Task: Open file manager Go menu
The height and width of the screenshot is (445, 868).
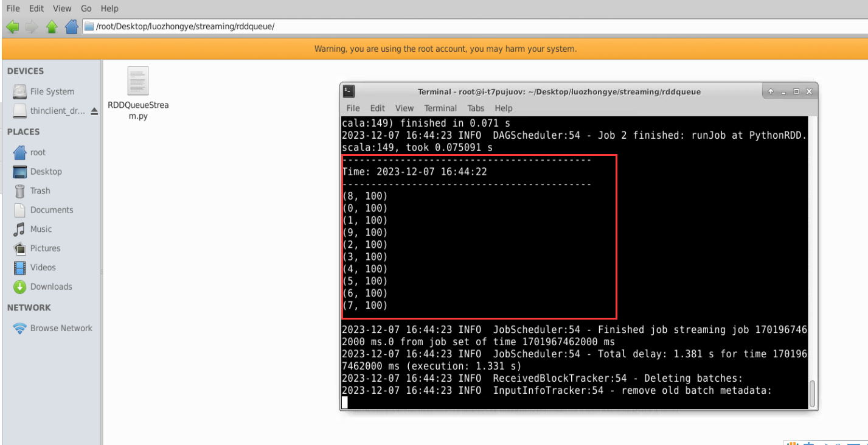Action: pyautogui.click(x=86, y=9)
